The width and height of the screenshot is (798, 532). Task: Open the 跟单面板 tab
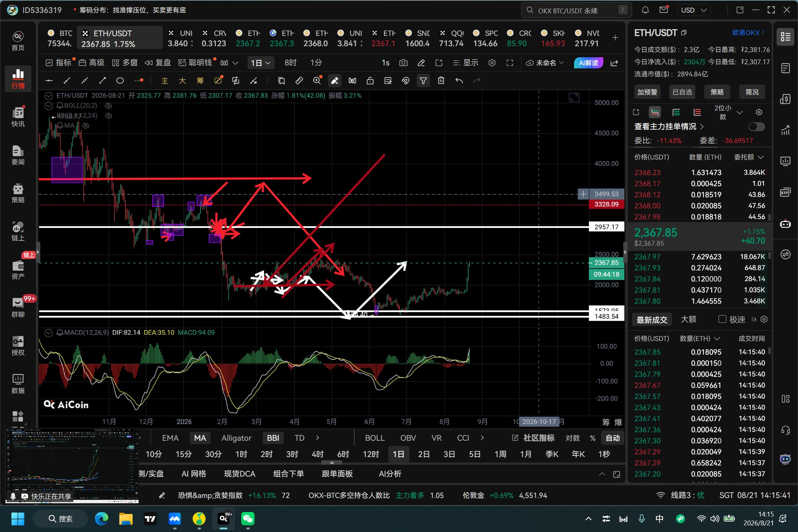337,474
